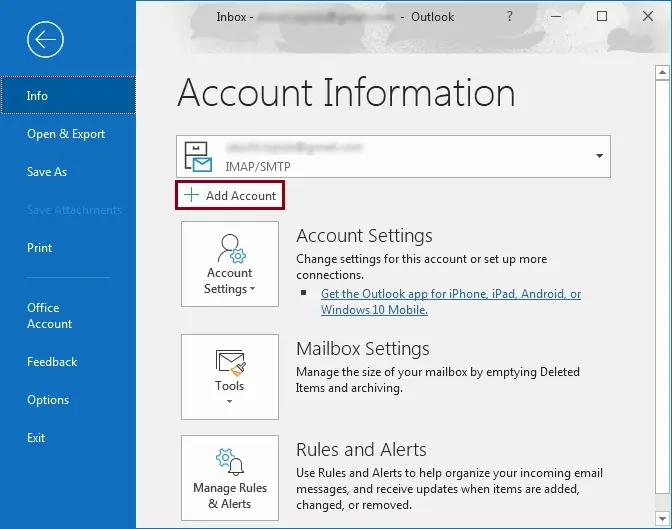Image resolution: width=672 pixels, height=529 pixels.
Task: Click the plus icon beside Add Account
Action: (x=191, y=196)
